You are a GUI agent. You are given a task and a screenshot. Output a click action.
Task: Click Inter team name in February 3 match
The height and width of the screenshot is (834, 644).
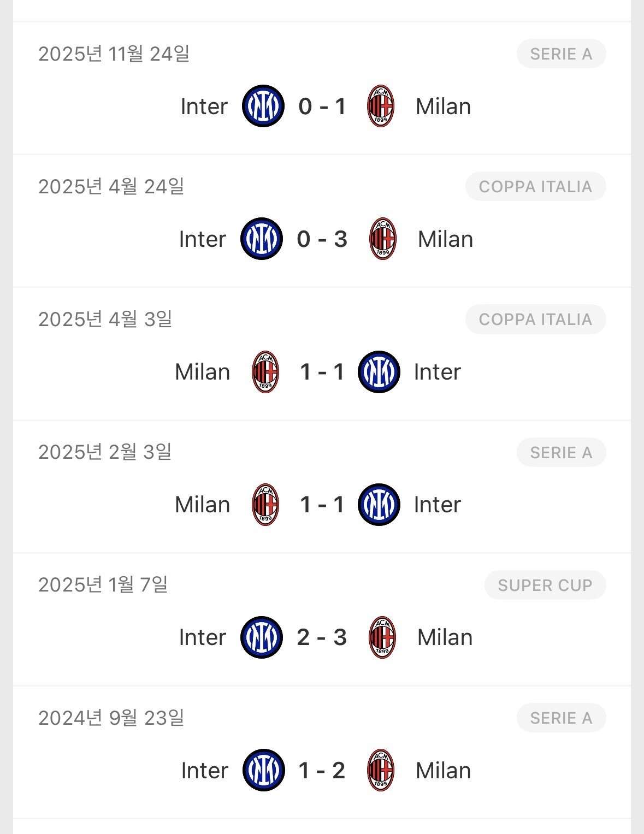(x=437, y=505)
